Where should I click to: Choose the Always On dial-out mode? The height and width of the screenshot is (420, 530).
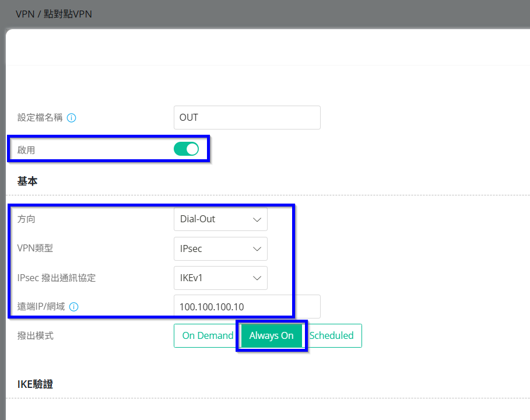[271, 336]
